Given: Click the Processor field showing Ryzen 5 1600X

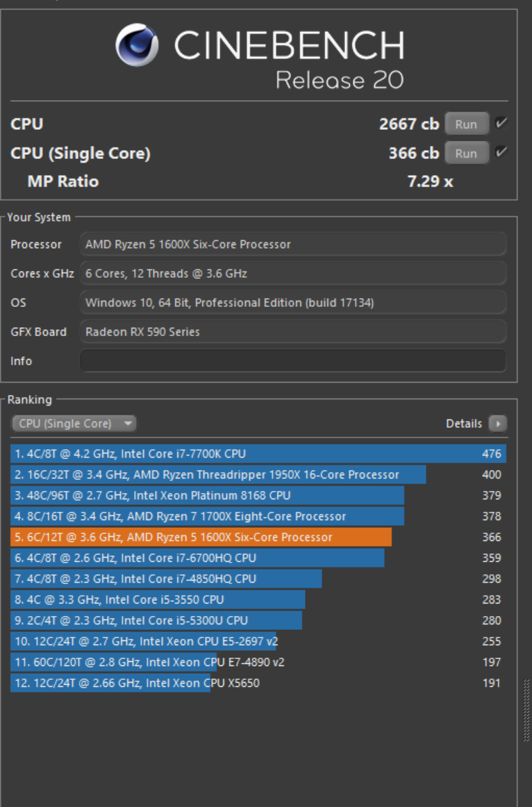Looking at the screenshot, I should (x=292, y=244).
